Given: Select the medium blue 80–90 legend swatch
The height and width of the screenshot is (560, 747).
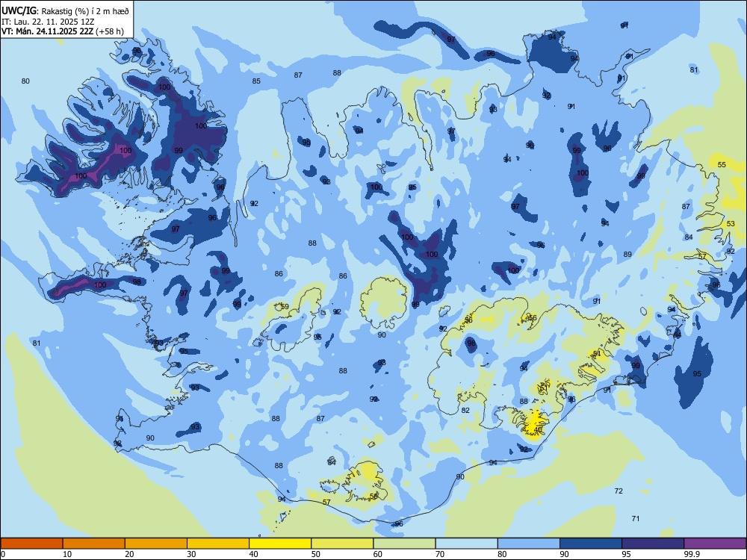Looking at the screenshot, I should click(x=529, y=544).
